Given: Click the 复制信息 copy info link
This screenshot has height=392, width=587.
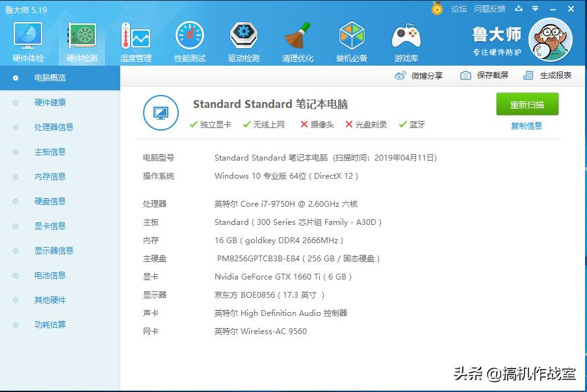Looking at the screenshot, I should [x=527, y=125].
